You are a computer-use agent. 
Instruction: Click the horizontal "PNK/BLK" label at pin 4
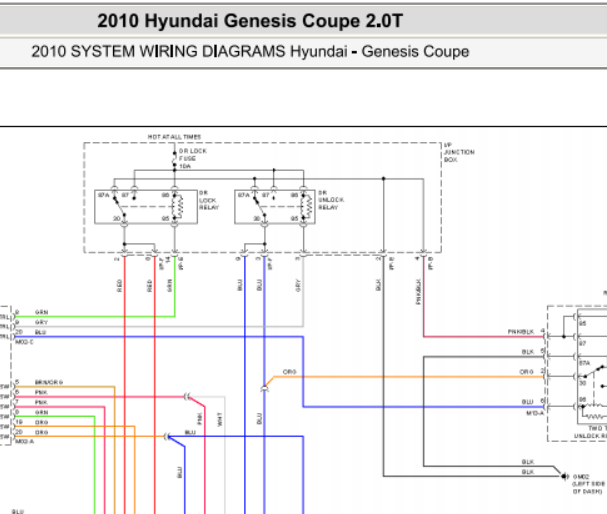click(x=521, y=332)
